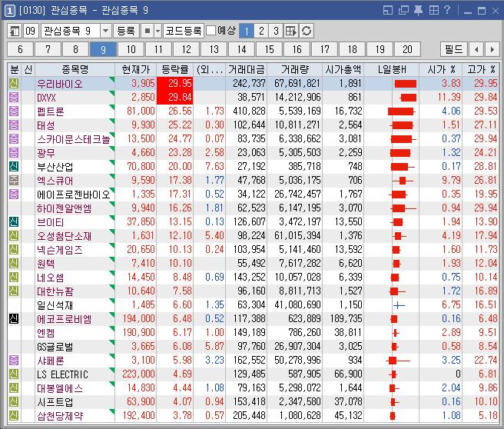Click the window layout icon in title bar

point(388,10)
